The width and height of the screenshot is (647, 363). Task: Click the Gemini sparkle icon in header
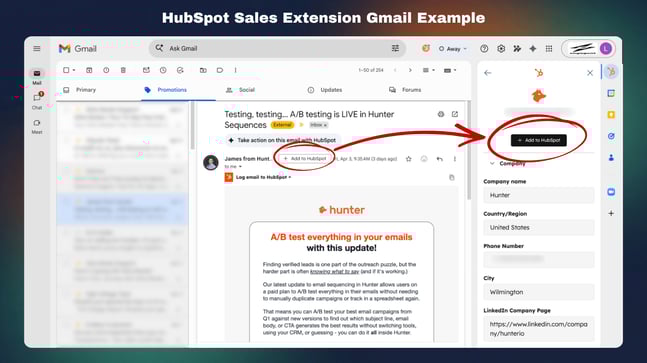(533, 49)
